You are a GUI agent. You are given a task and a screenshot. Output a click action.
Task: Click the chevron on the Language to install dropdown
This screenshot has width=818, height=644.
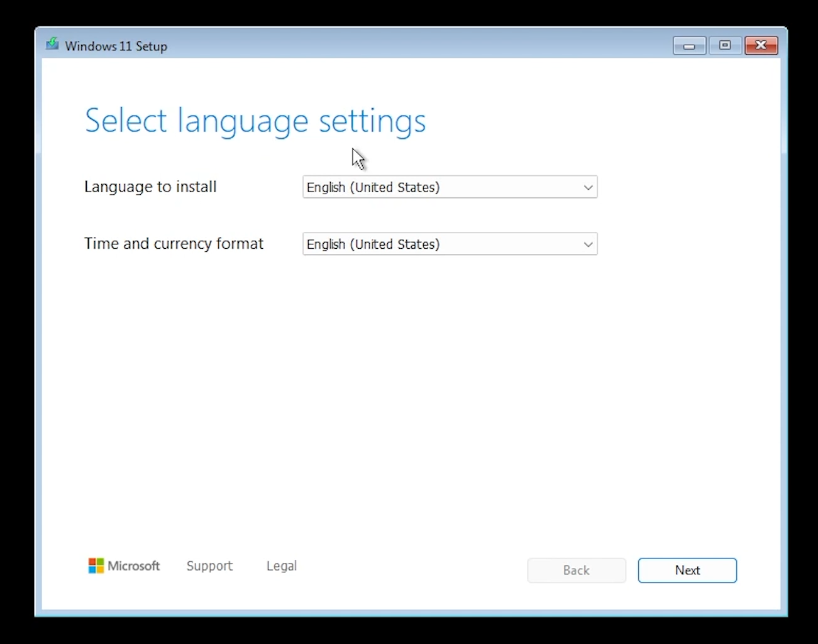click(588, 187)
